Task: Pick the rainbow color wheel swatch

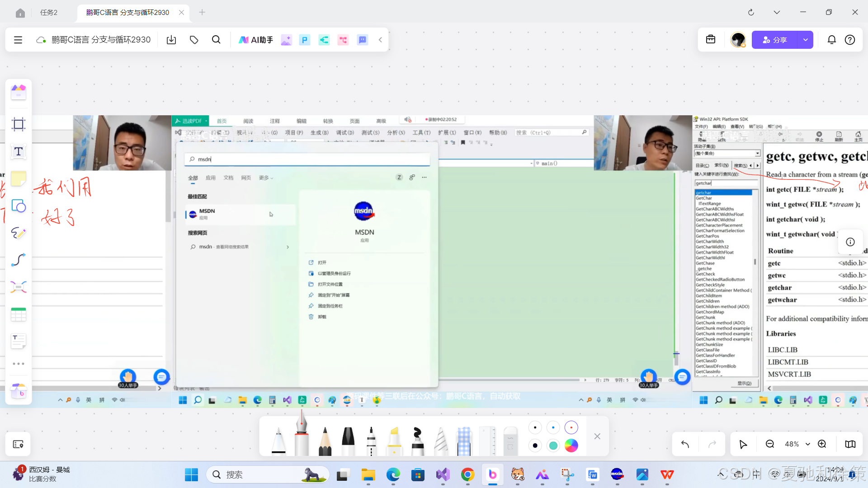Action: (571, 446)
